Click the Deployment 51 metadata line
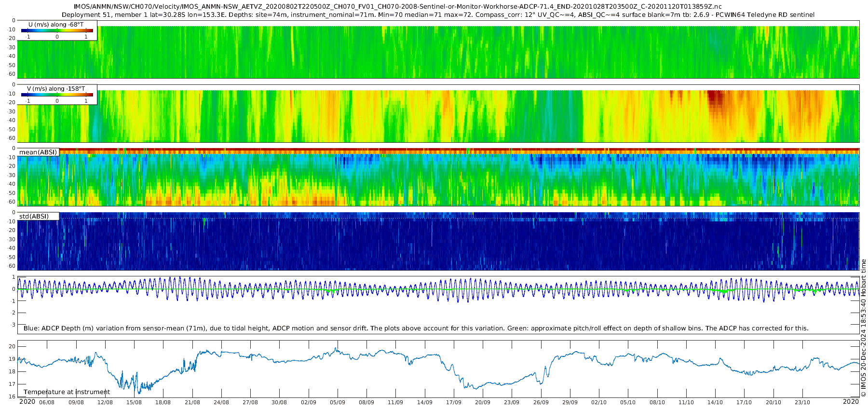Viewport: 868px width, 410px height. click(x=438, y=15)
